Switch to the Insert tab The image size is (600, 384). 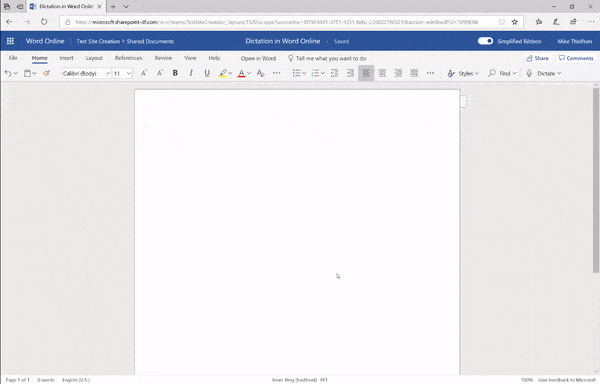pos(66,58)
